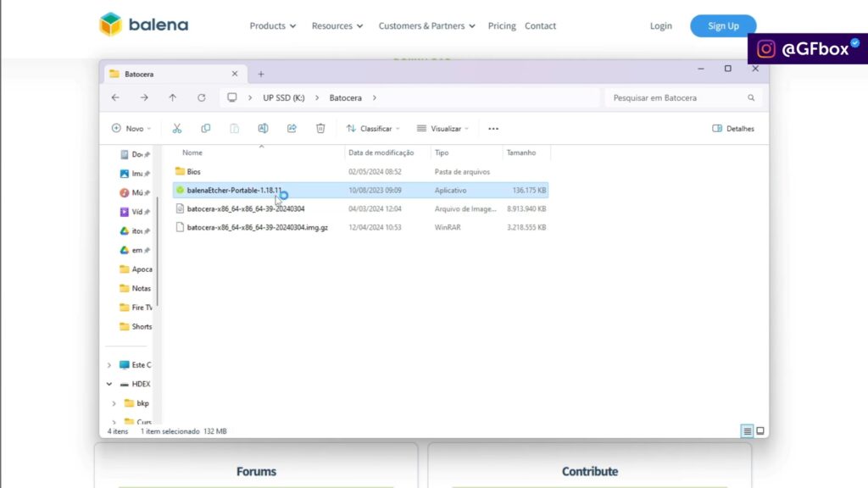Click the PC monitor icon in address bar
The height and width of the screenshot is (488, 868).
click(x=232, y=98)
